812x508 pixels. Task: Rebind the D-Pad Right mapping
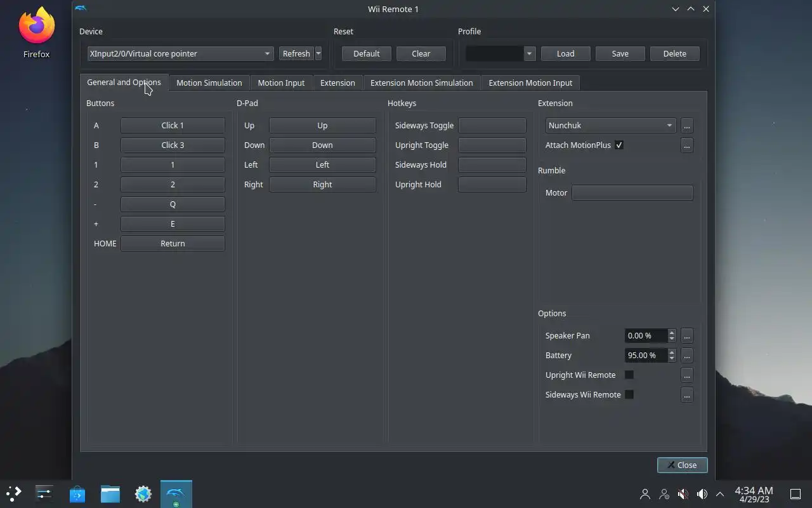click(x=322, y=185)
